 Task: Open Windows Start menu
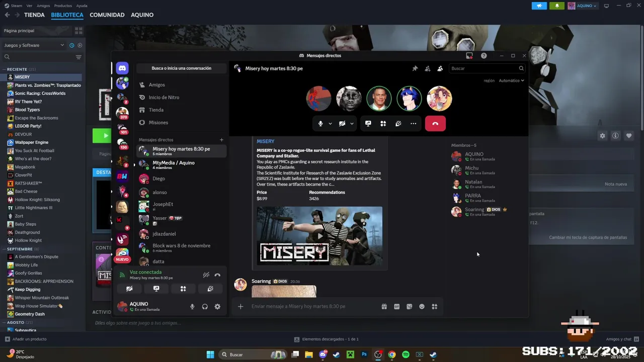point(210,354)
